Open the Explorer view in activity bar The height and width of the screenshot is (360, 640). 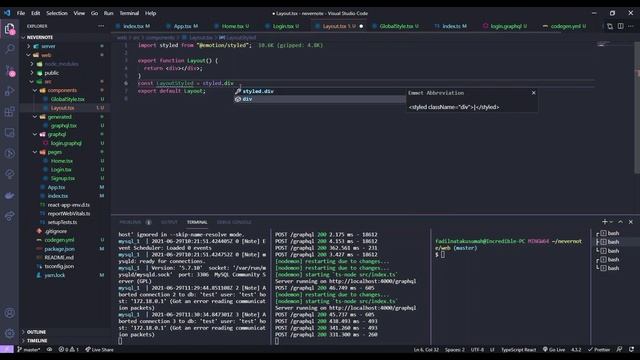coord(9,29)
